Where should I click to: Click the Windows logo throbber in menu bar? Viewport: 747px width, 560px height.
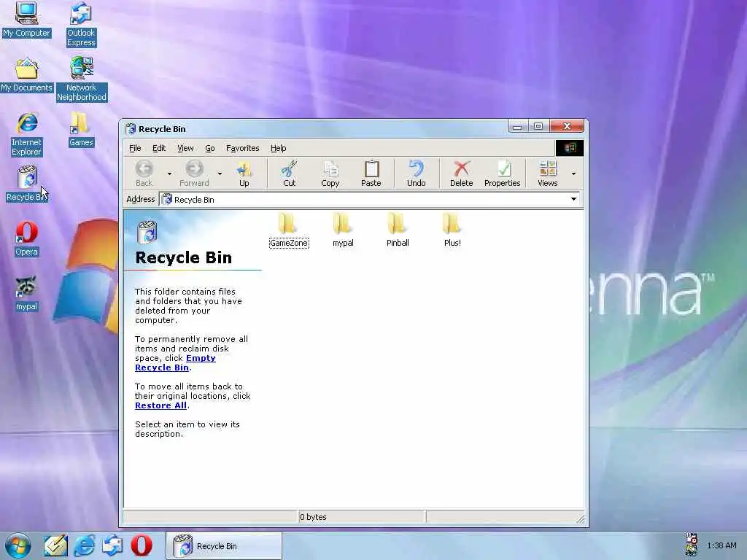click(569, 148)
